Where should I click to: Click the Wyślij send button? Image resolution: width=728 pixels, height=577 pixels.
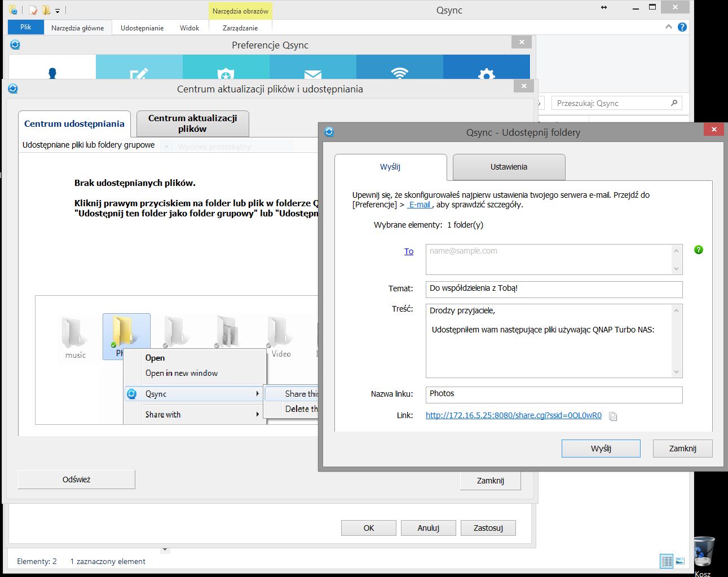pyautogui.click(x=601, y=449)
